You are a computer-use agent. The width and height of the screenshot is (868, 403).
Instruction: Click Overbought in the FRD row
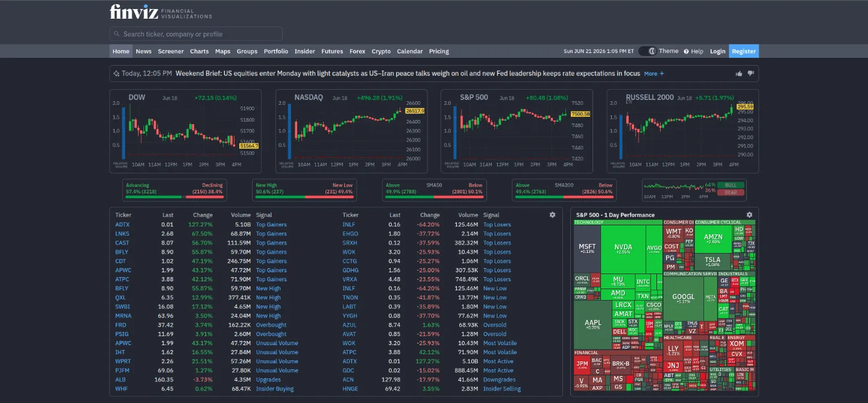click(x=271, y=325)
